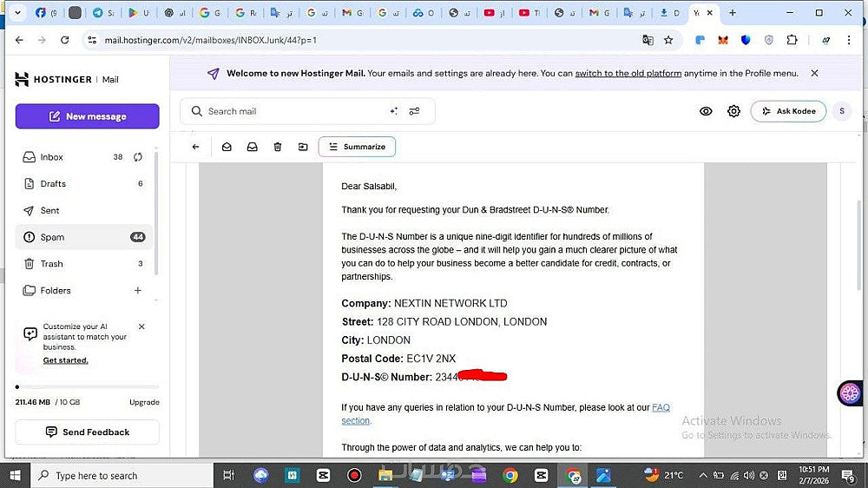The width and height of the screenshot is (868, 488).
Task: Open the browser extensions puzzle icon
Action: [792, 40]
